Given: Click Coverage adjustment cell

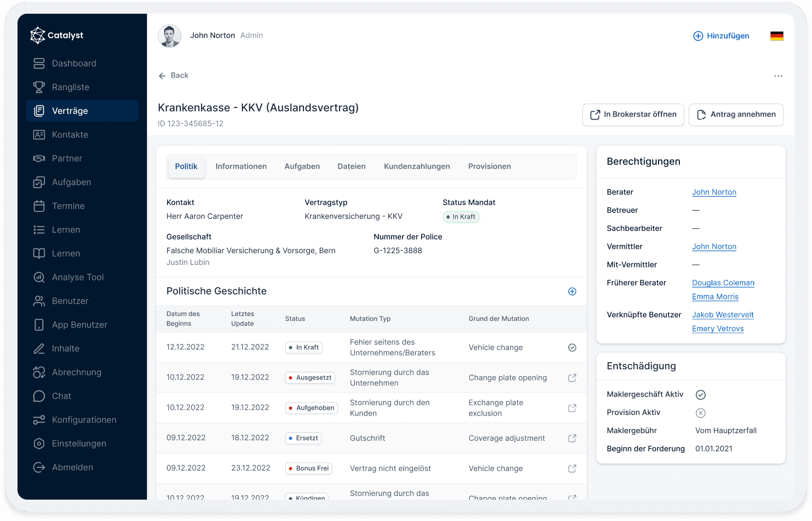Looking at the screenshot, I should tap(507, 438).
